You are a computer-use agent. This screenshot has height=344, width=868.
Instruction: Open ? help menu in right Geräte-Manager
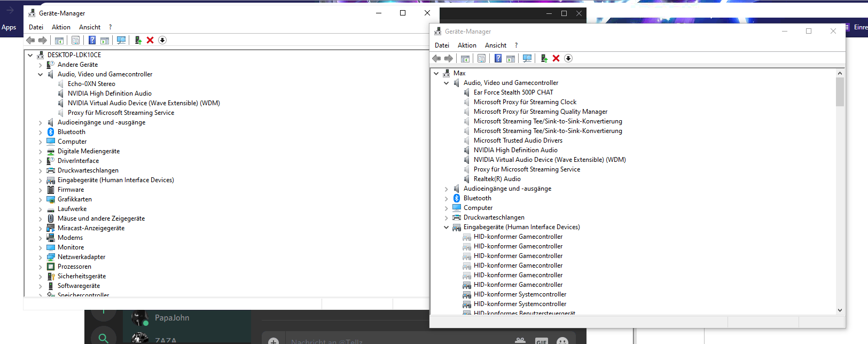point(516,45)
